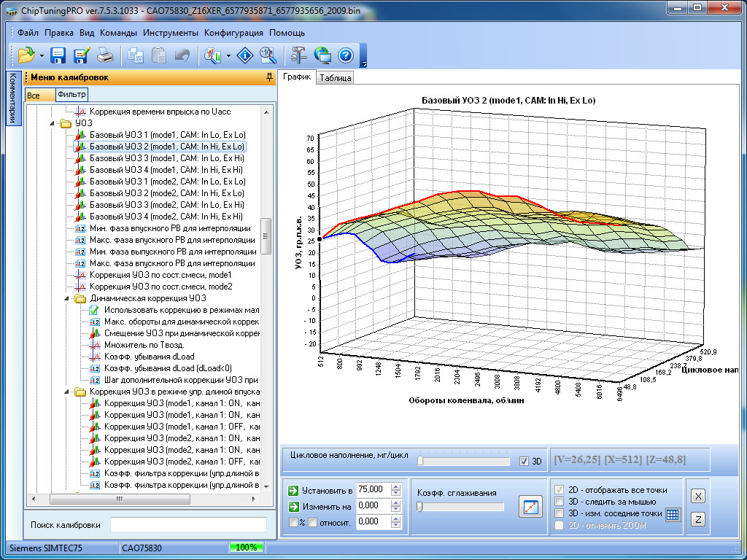Click the X axis button
This screenshot has width=747, height=560.
[698, 497]
